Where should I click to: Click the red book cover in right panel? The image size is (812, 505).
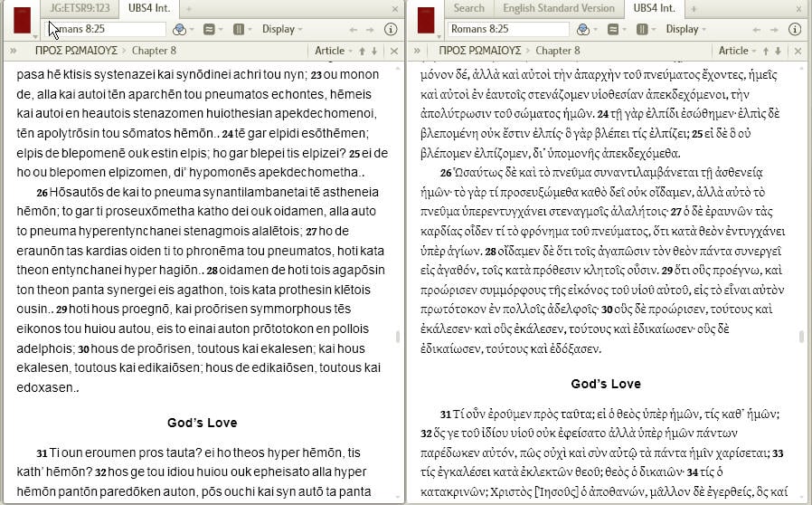click(x=426, y=20)
